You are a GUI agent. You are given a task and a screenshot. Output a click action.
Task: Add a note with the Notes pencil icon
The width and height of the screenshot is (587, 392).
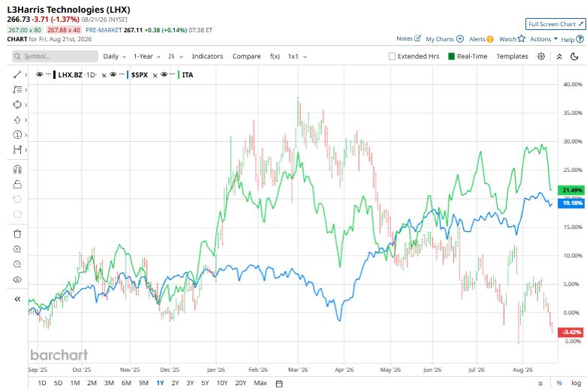coord(418,38)
